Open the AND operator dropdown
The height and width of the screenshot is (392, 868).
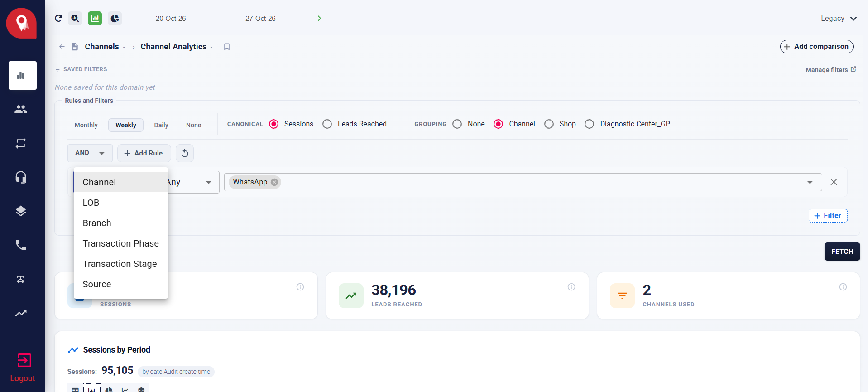point(90,153)
